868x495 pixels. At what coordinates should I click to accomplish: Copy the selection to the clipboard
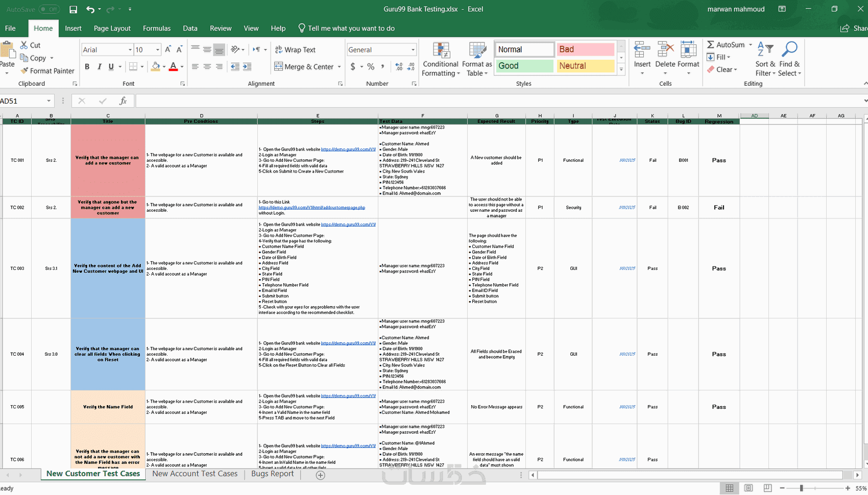coord(33,58)
